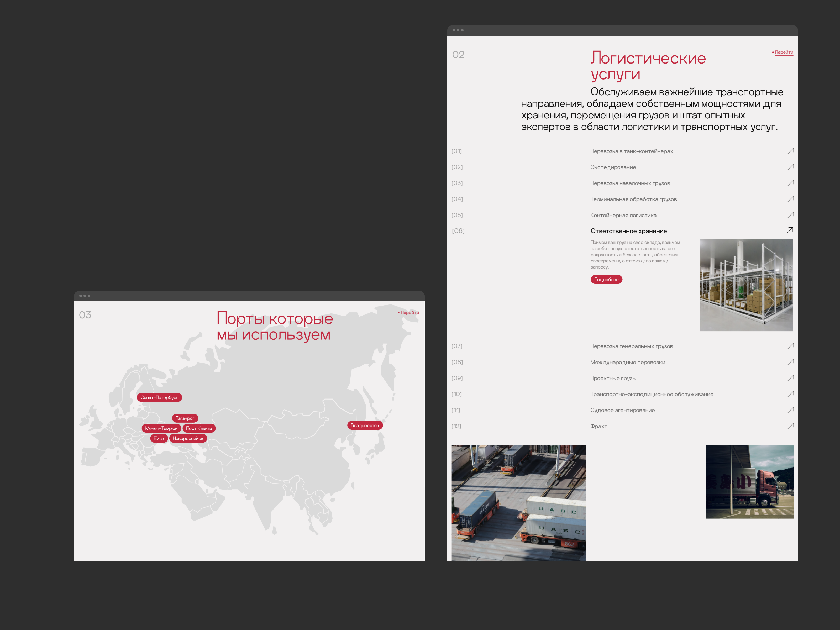The image size is (840, 630).
Task: Click arrow icon for Терминальная обработка грузов
Action: [x=791, y=199]
